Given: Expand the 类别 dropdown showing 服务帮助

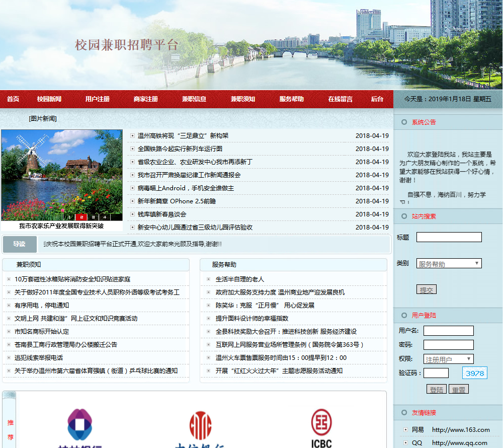Looking at the screenshot, I should point(449,263).
